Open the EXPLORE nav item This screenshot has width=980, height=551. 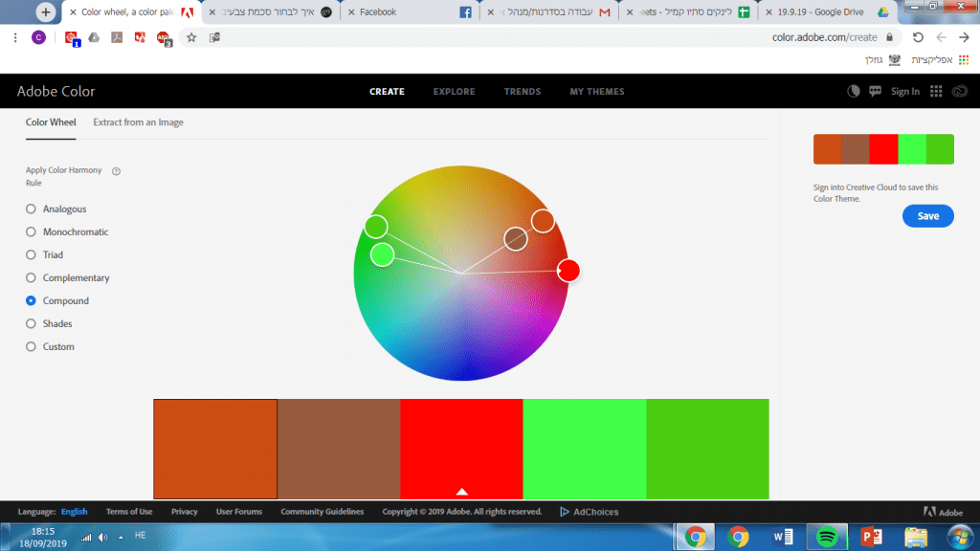point(454,91)
